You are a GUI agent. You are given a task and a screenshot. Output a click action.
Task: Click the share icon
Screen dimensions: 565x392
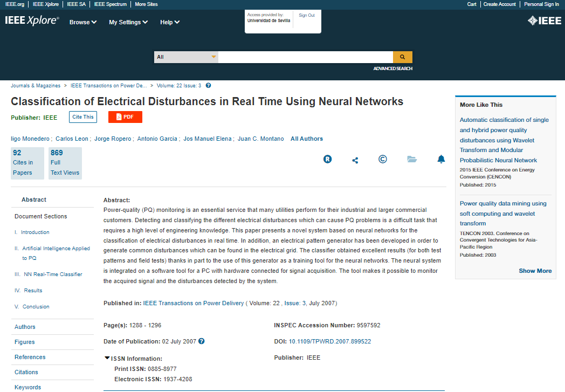coord(355,160)
